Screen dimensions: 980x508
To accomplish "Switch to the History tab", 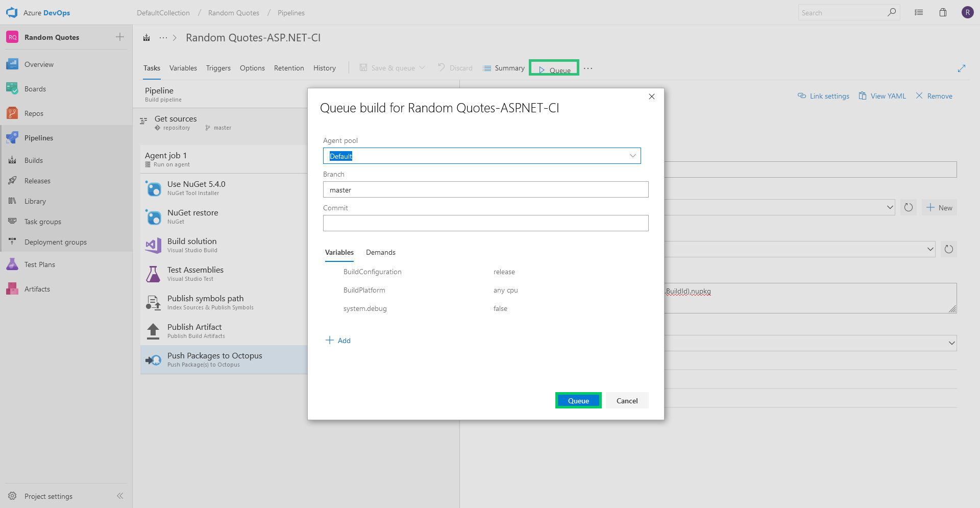I will 325,68.
